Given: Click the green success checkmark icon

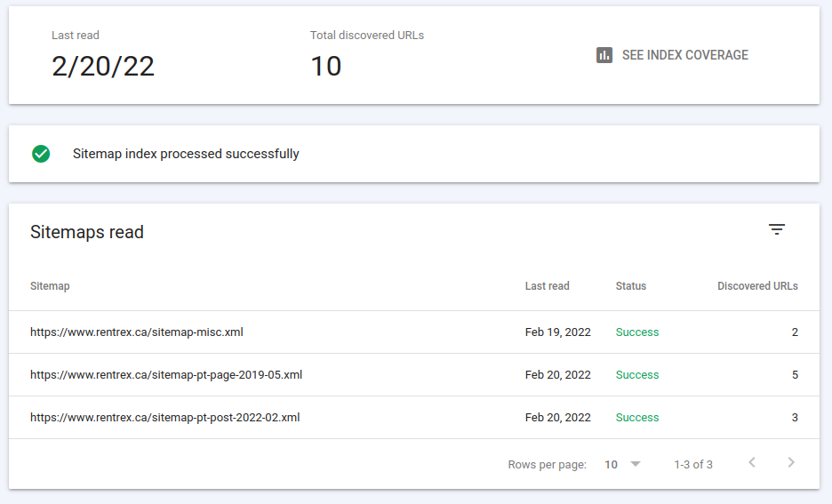Looking at the screenshot, I should tap(41, 154).
